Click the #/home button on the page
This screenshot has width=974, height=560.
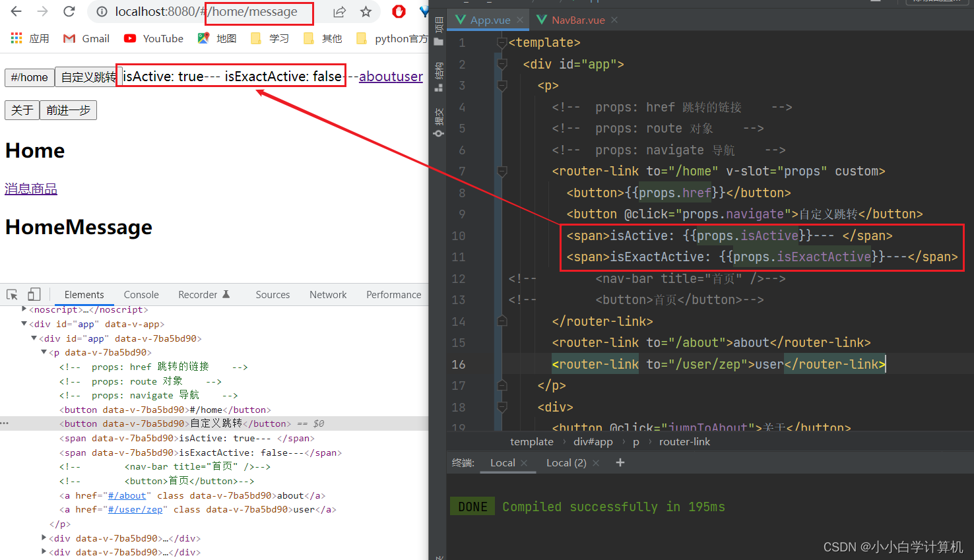pos(30,77)
